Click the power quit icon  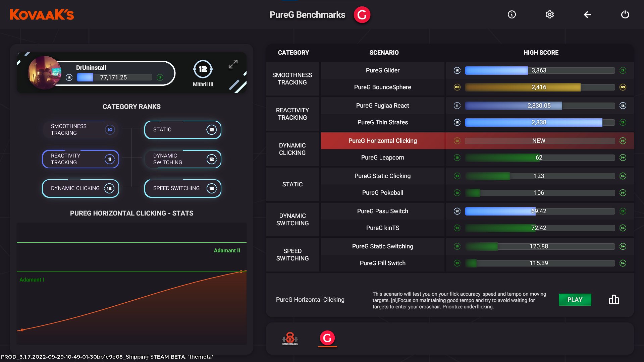[x=625, y=14]
